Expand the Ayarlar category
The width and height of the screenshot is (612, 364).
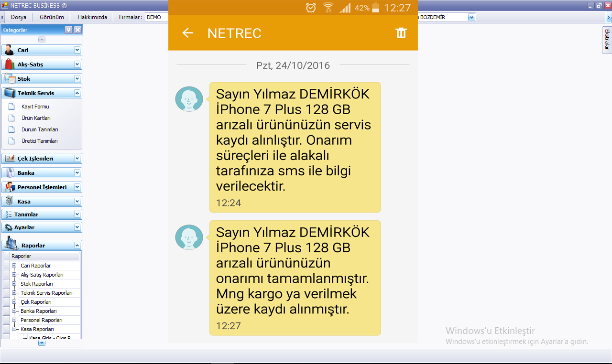(77, 227)
